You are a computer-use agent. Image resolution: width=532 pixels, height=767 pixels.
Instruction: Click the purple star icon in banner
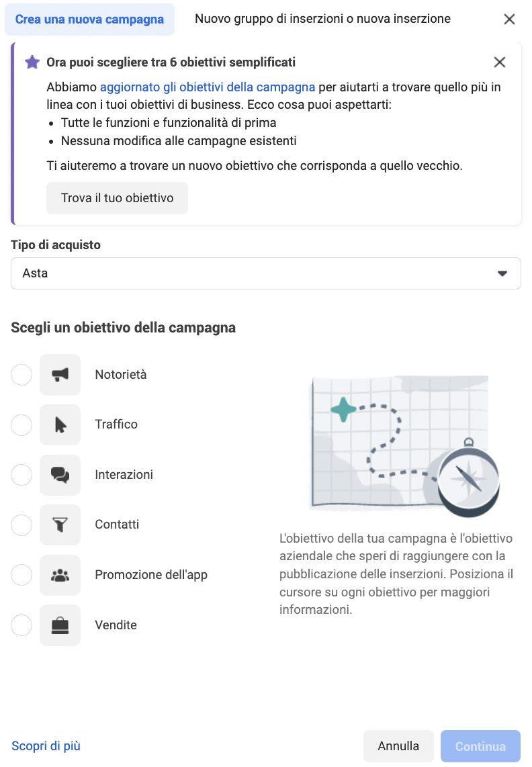click(x=32, y=62)
